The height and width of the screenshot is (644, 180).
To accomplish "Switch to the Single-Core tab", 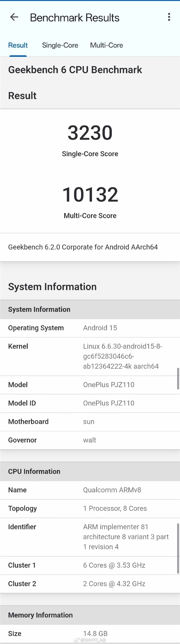I will click(x=60, y=45).
